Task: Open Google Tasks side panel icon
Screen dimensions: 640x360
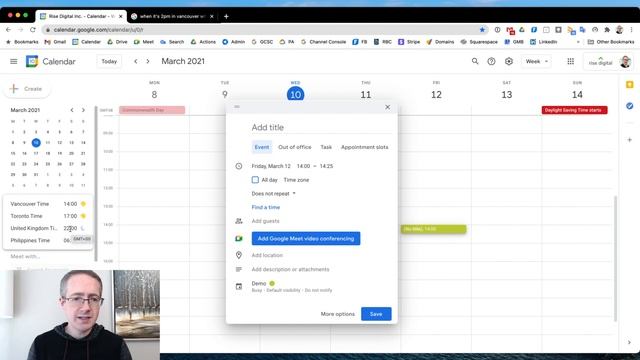Action: point(629,106)
